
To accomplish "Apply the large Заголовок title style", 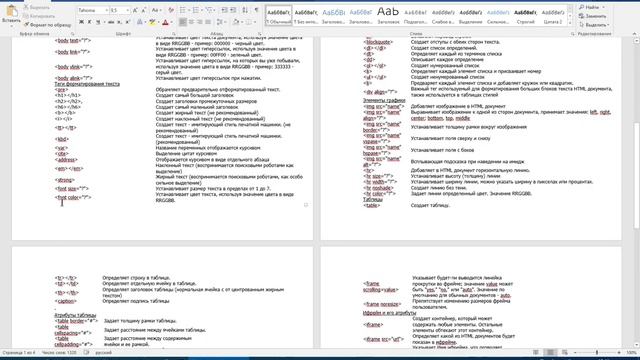I will click(x=388, y=16).
